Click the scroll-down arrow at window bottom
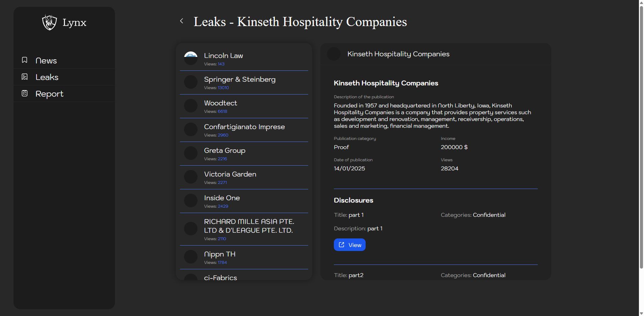644x316 pixels. tap(641, 313)
